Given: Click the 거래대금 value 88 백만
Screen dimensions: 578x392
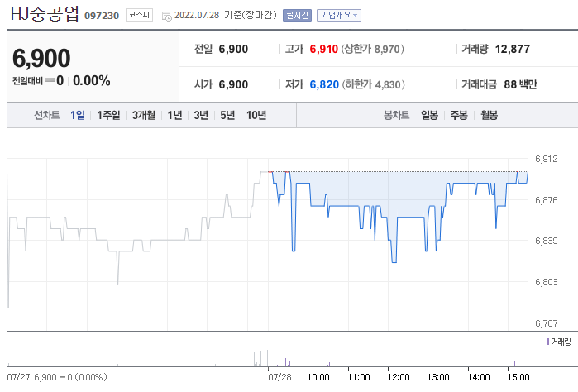Looking at the screenshot, I should 520,84.
